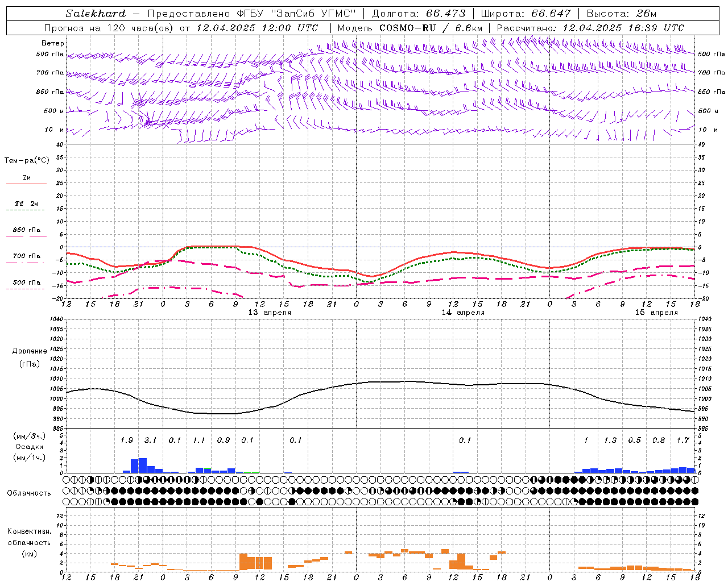Select the "(мм/1ч.)" precipitation unit label
Image resolution: width=728 pixels, height=582 pixels.
coord(30,457)
